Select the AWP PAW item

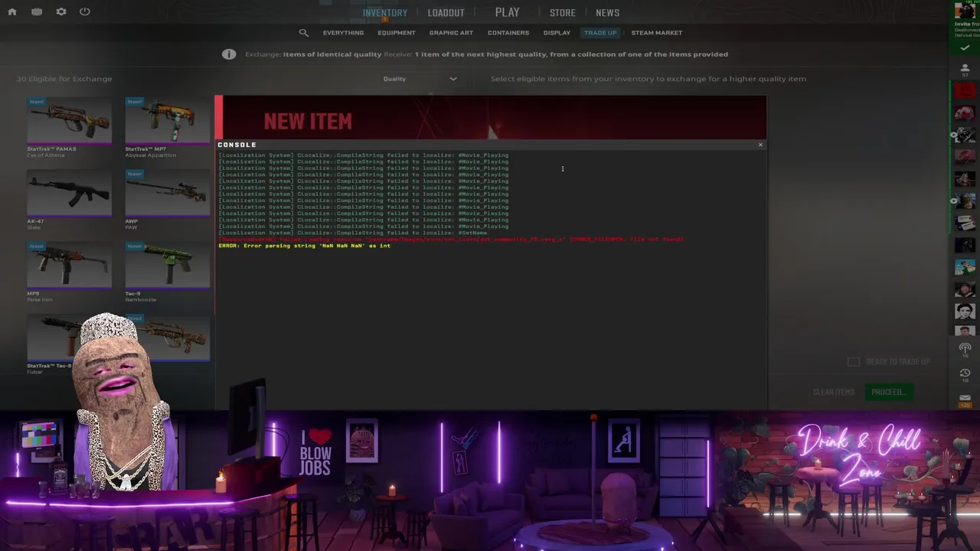pos(167,200)
